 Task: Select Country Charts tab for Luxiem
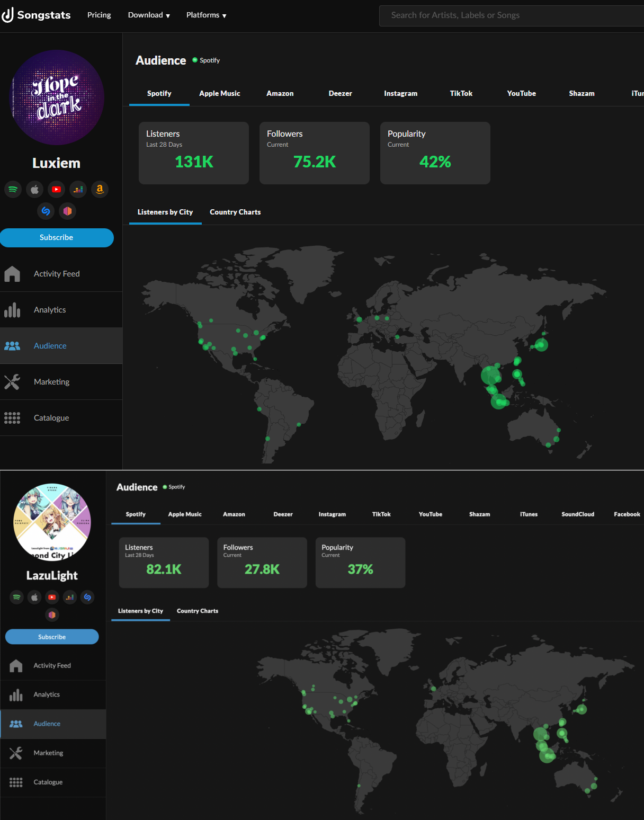coord(235,212)
